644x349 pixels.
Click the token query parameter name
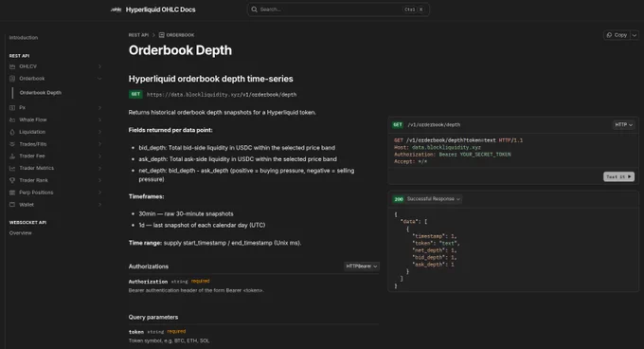(x=136, y=332)
